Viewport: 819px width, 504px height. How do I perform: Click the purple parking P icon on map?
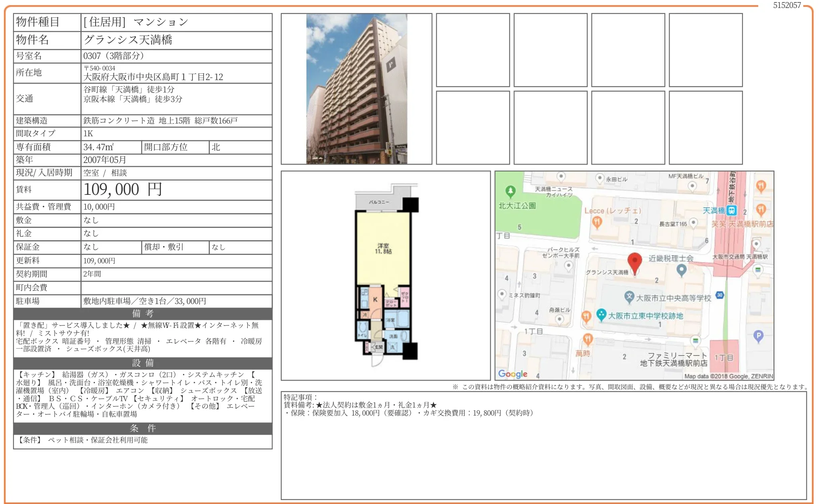point(758,336)
